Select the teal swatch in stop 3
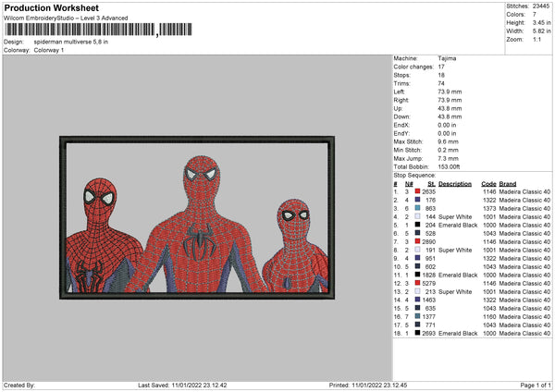Viewport: 555px width, 392px height. pos(418,208)
